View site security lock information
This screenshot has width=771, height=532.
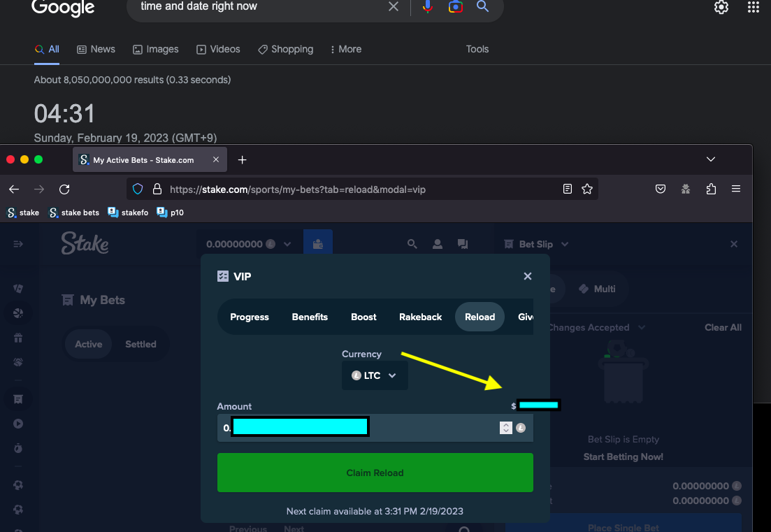click(x=157, y=189)
